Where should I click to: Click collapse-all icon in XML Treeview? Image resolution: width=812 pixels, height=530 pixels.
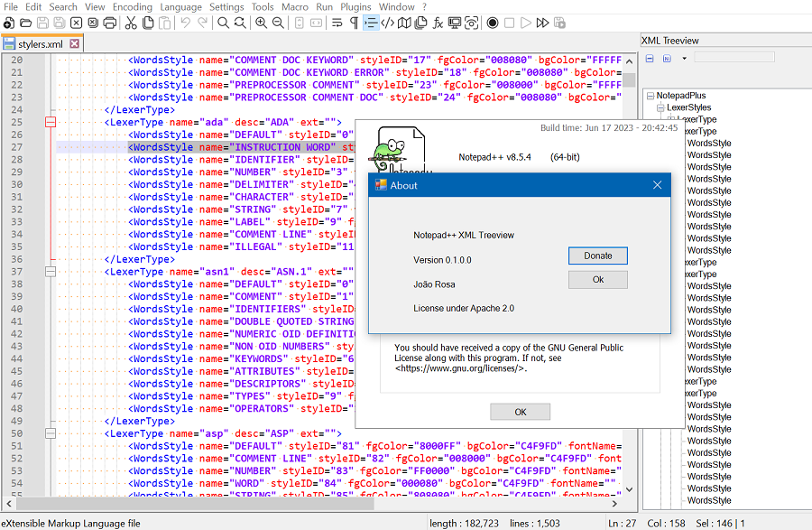[650, 59]
